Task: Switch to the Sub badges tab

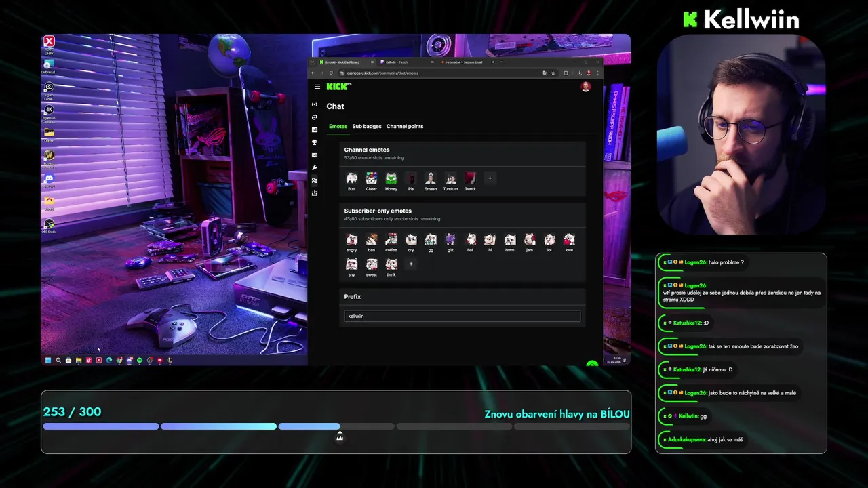Action: point(367,126)
